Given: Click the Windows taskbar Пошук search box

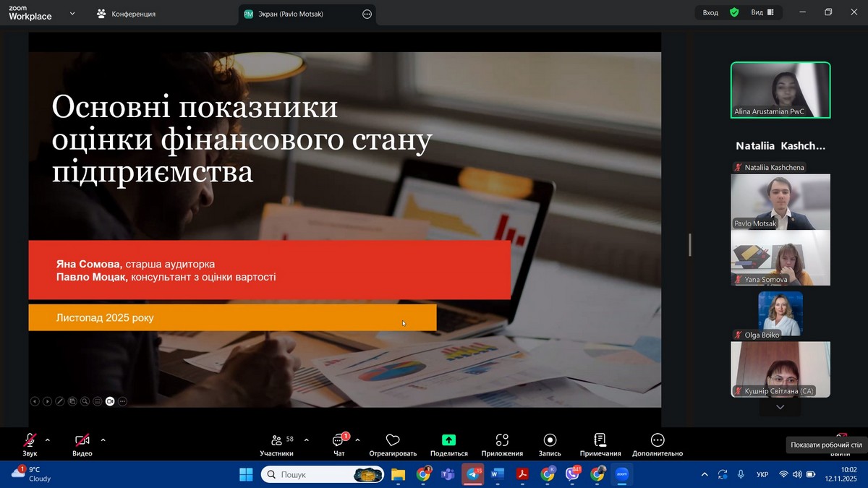Looking at the screenshot, I should [x=311, y=474].
